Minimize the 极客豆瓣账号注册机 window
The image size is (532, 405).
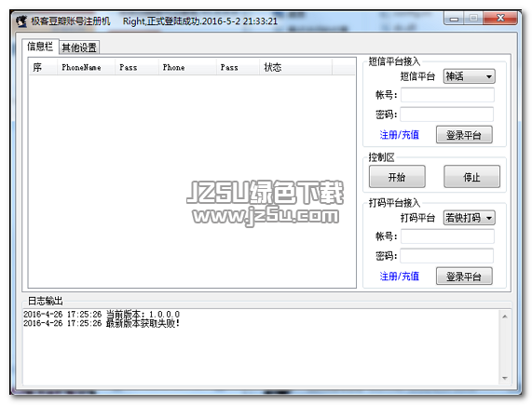454,19
